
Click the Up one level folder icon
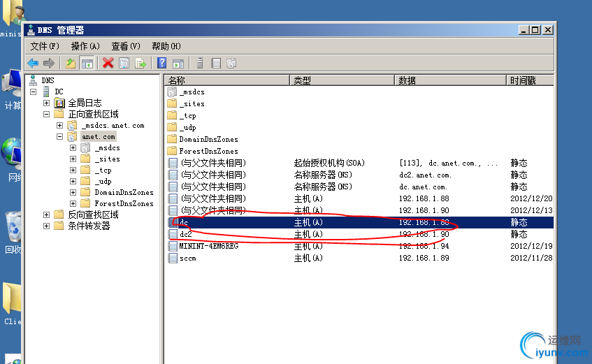coord(70,63)
